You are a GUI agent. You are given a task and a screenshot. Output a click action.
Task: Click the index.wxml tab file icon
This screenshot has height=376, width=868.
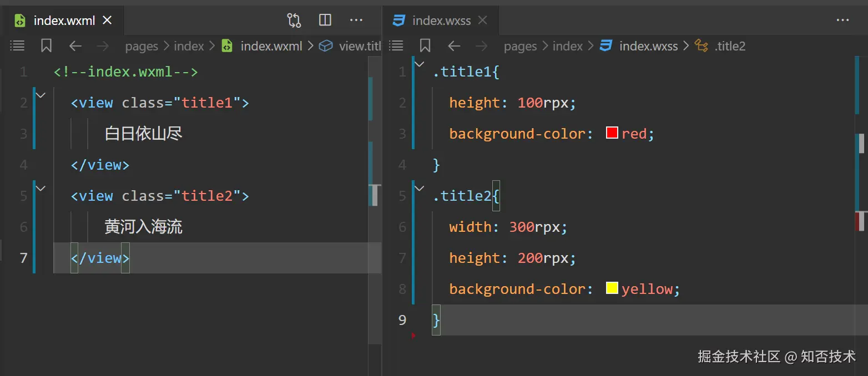tap(20, 21)
